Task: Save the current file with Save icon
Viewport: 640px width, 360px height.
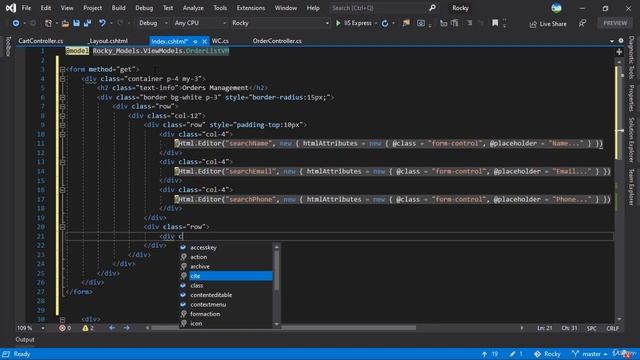Action: click(76, 23)
